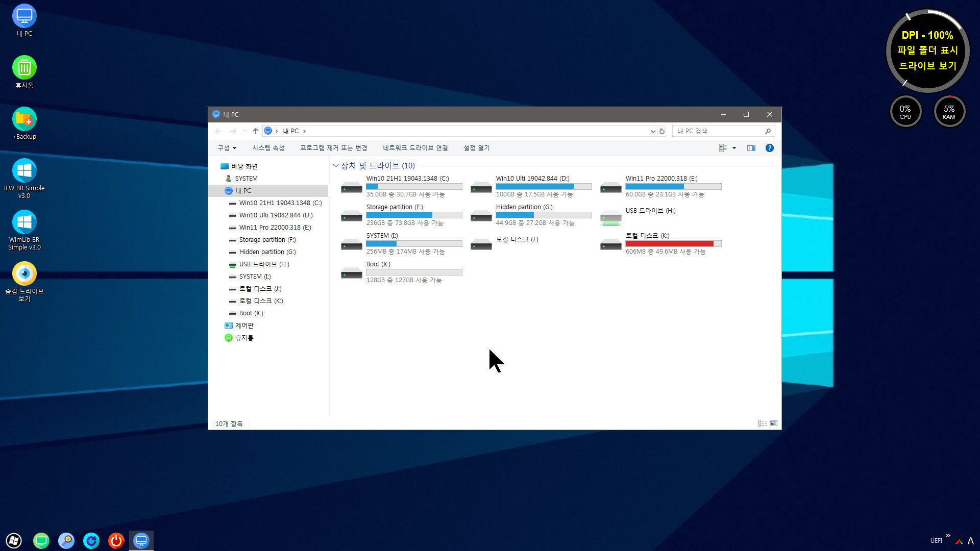The width and height of the screenshot is (980, 551).
Task: Click the breadcrumb chevron after 내 PC
Action: pyautogui.click(x=304, y=131)
